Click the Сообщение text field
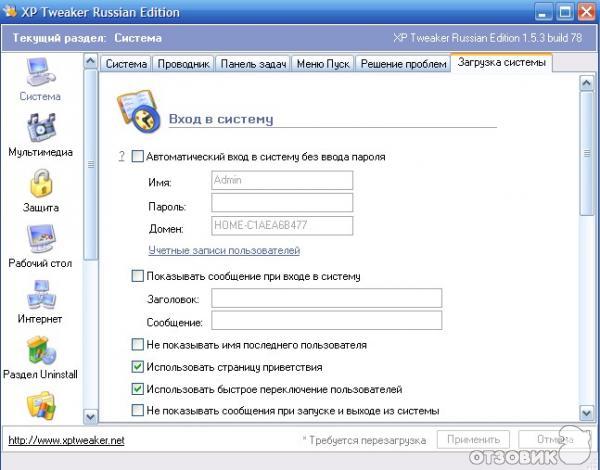 point(326,320)
